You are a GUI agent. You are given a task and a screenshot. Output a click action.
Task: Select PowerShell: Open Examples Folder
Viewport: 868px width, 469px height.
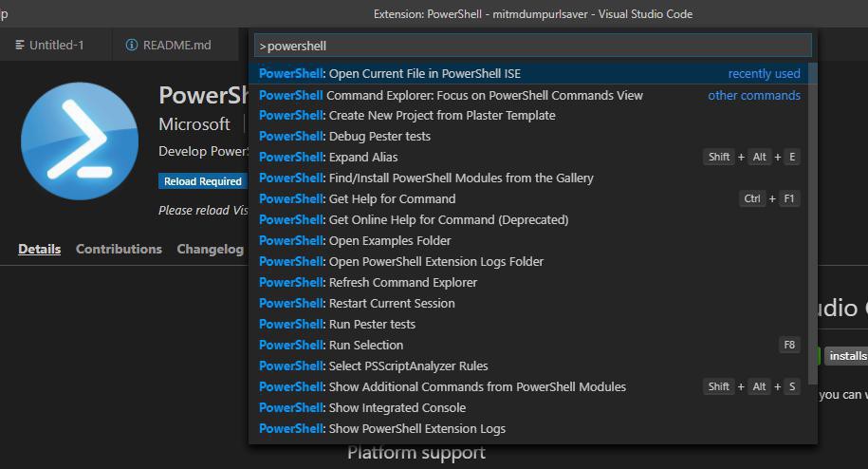click(528, 241)
